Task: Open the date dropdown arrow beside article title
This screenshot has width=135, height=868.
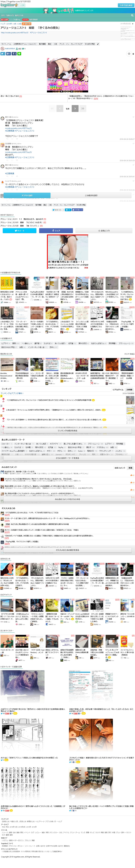Action: (x=133, y=24)
